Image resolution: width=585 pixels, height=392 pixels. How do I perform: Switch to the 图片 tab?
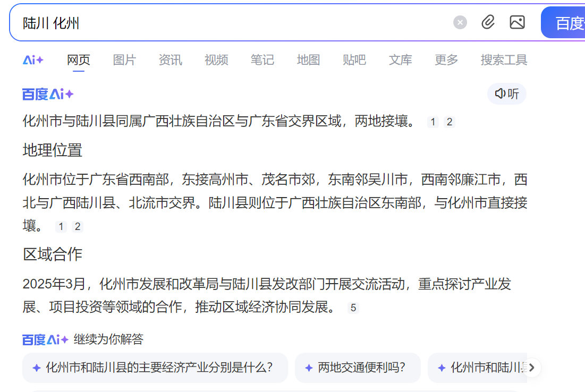(x=124, y=60)
